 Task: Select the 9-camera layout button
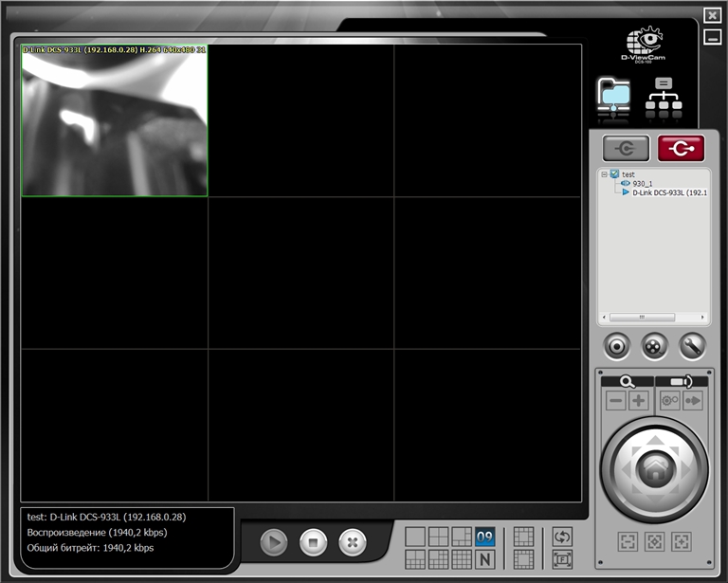pyautogui.click(x=484, y=537)
